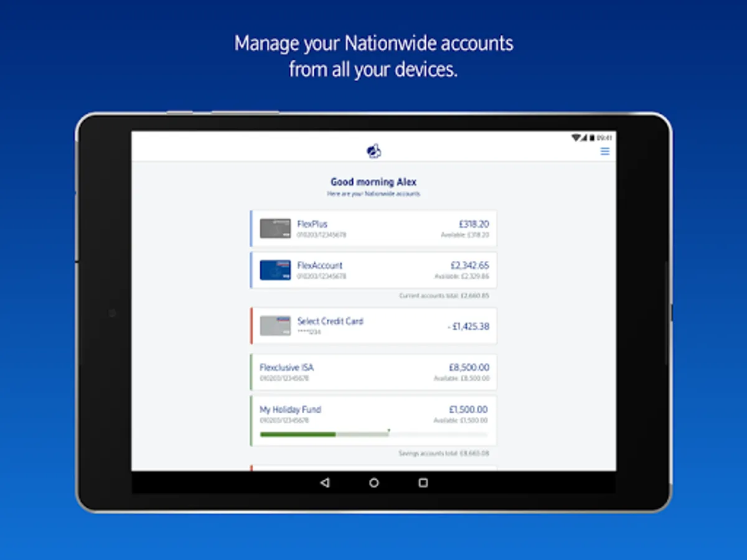Click the Good morning Alex heading
Viewport: 747px width, 560px height.
[x=374, y=182]
